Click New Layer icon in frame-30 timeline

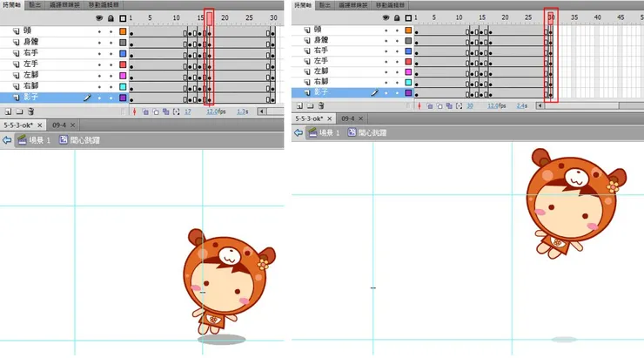299,105
